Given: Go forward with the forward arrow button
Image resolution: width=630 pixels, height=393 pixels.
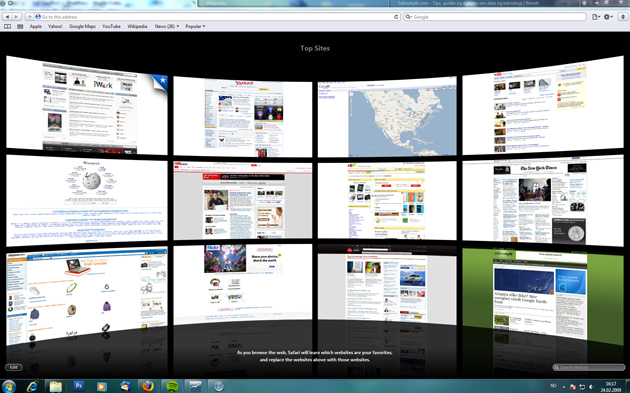Looking at the screenshot, I should (16, 16).
